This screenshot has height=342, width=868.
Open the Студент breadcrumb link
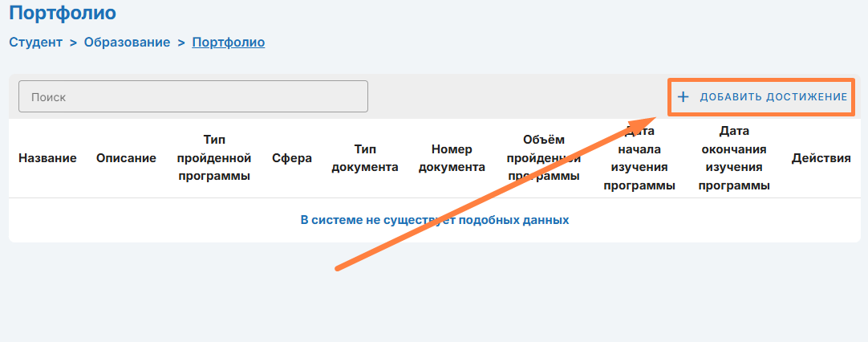click(35, 43)
